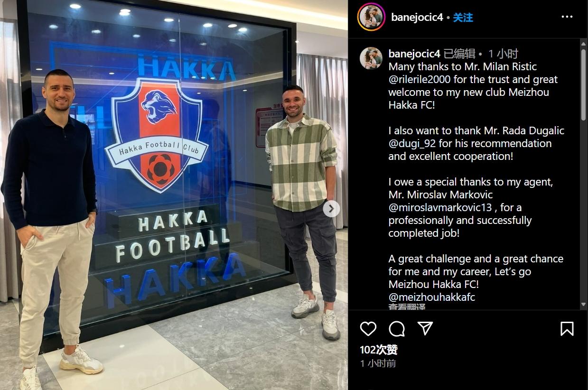This screenshot has width=588, height=390.
Task: Follow banejocic4 using the blue 关注 button
Action: 463,18
